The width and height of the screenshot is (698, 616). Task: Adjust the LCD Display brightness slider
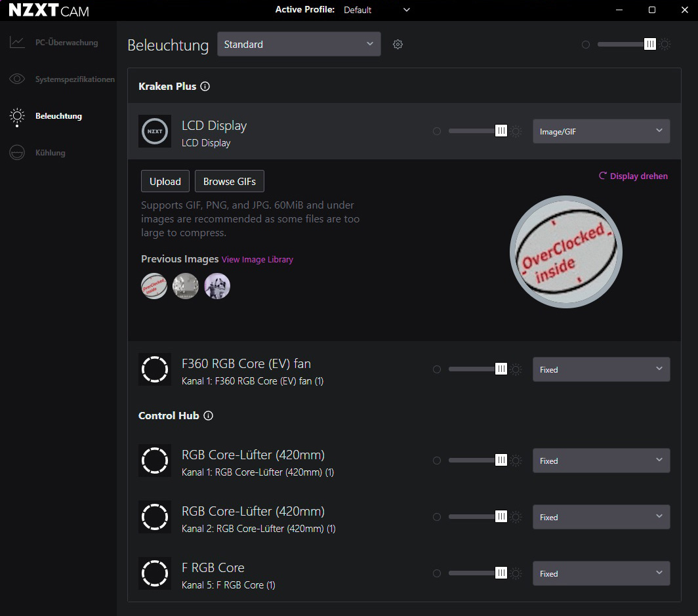point(478,131)
